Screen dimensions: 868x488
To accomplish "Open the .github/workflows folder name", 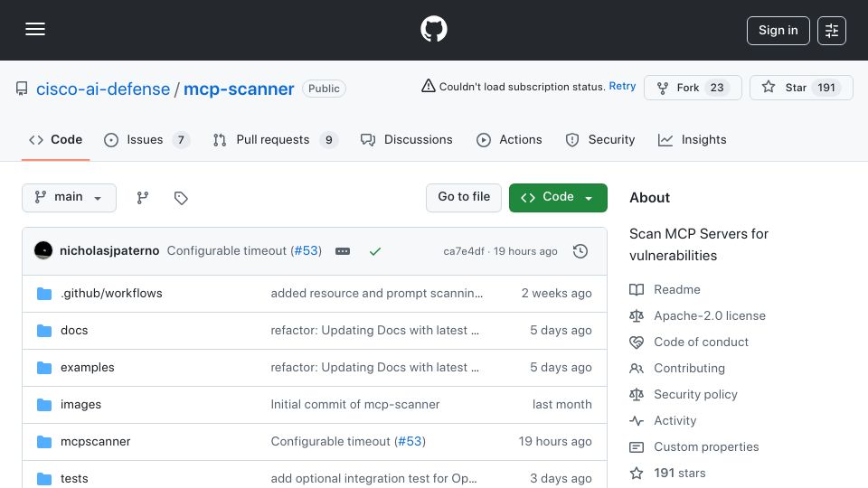I will (x=111, y=293).
